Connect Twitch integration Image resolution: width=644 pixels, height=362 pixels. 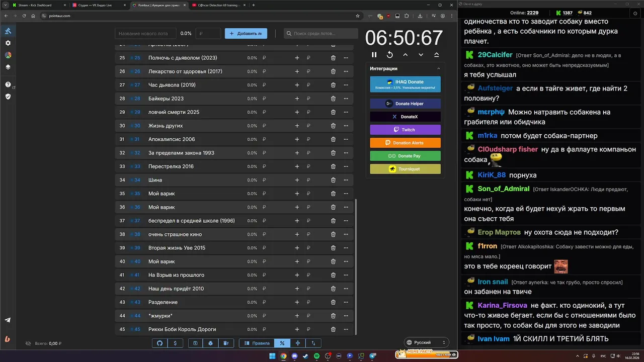click(405, 130)
